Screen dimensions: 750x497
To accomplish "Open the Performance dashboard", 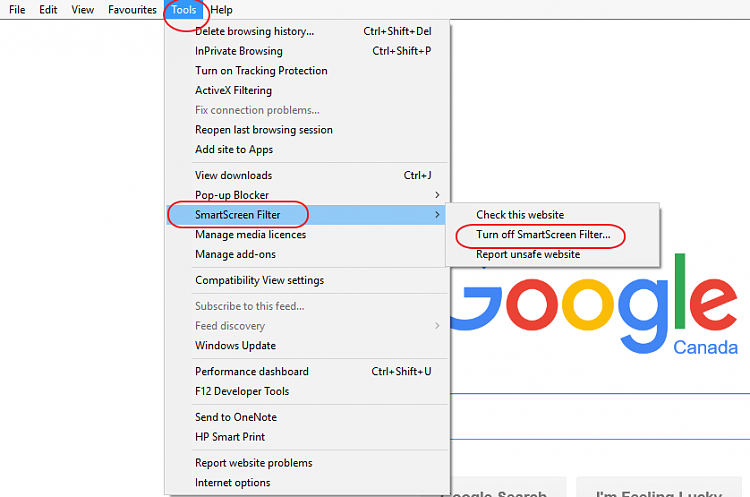I will click(306, 371).
